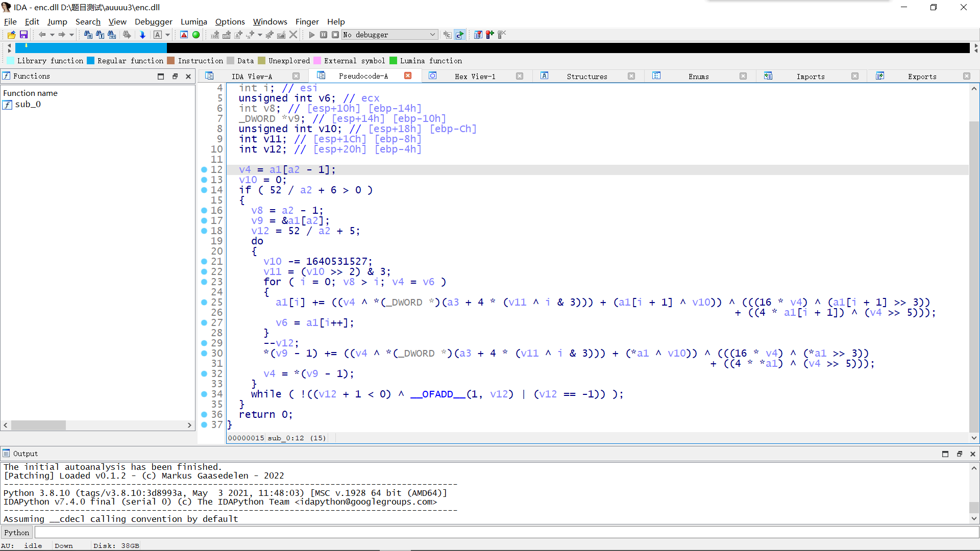Open the back navigation history dropdown
The image size is (980, 551).
coord(51,35)
